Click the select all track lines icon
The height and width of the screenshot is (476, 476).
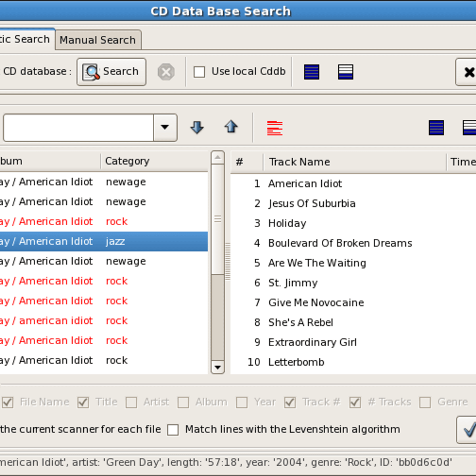click(436, 128)
